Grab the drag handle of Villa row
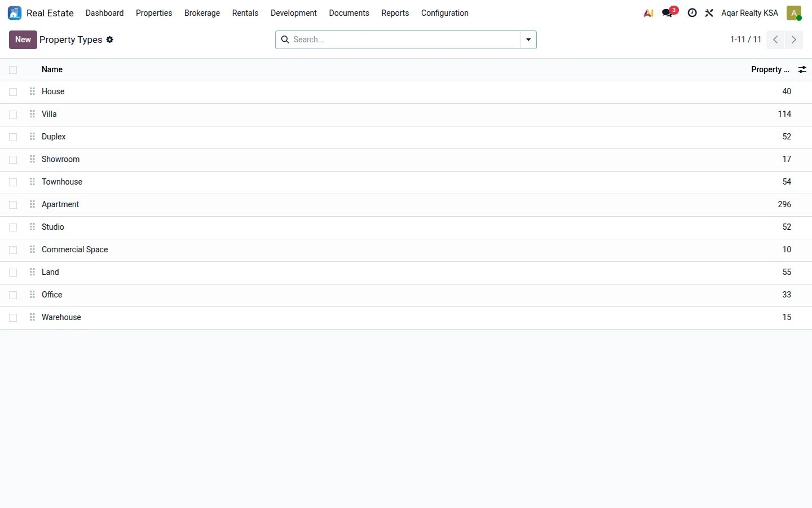The width and height of the screenshot is (812, 508). [x=32, y=114]
